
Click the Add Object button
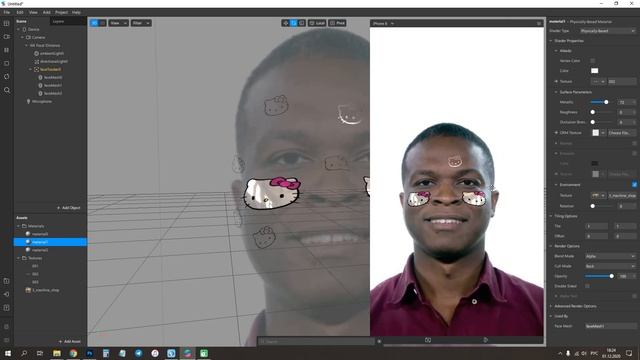pyautogui.click(x=69, y=208)
